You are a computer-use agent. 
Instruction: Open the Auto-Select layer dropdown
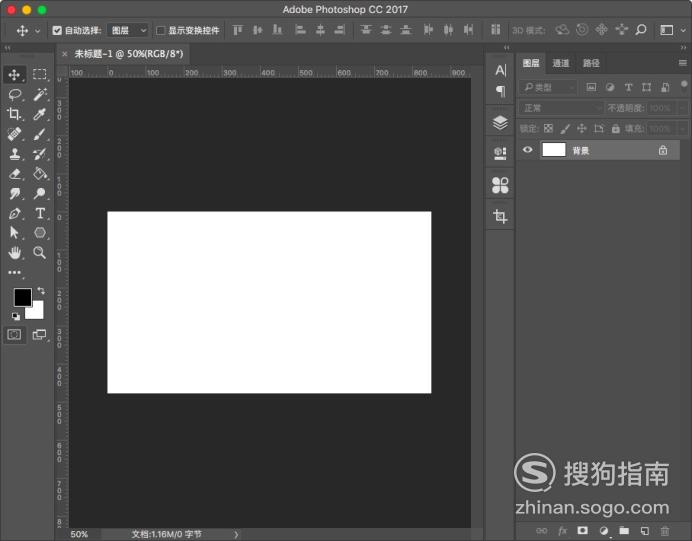(128, 30)
